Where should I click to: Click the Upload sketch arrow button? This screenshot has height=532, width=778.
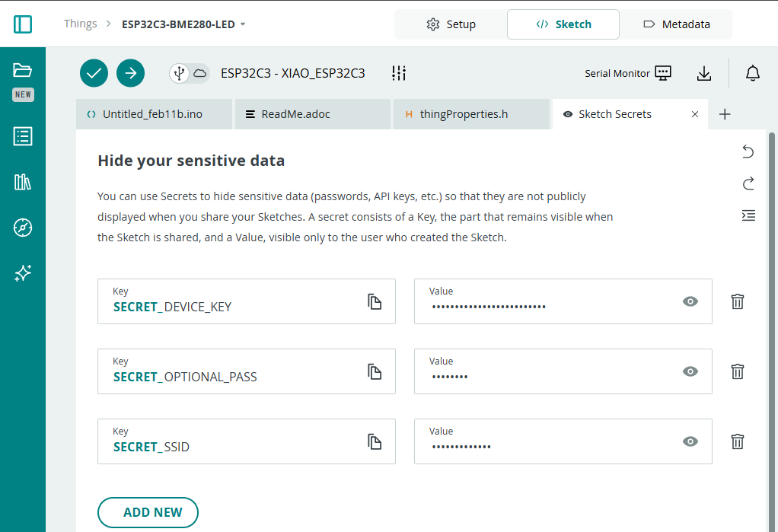click(130, 73)
